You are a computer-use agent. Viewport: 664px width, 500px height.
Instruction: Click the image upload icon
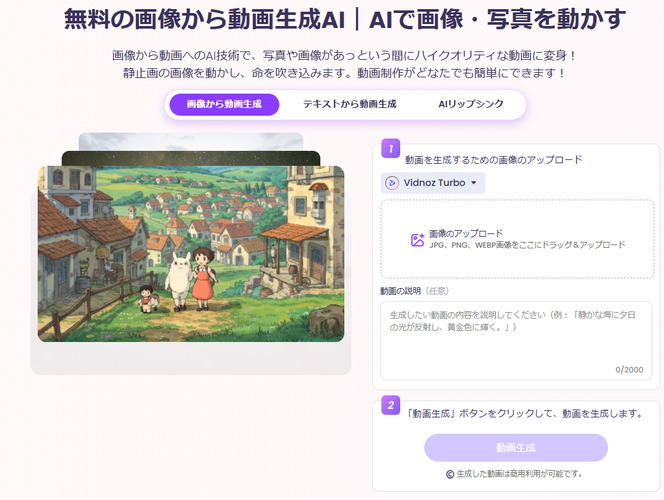tap(418, 240)
